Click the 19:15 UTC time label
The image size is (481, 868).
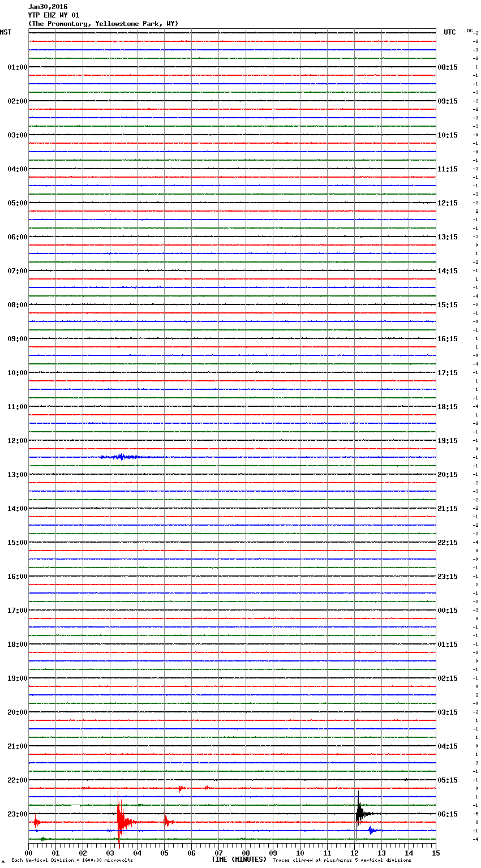pyautogui.click(x=448, y=441)
